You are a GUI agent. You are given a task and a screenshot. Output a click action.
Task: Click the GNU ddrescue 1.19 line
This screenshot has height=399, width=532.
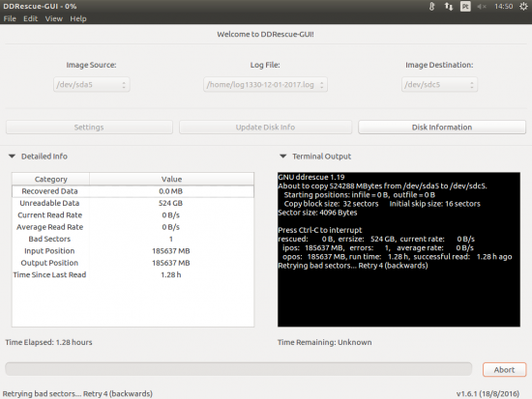point(311,177)
